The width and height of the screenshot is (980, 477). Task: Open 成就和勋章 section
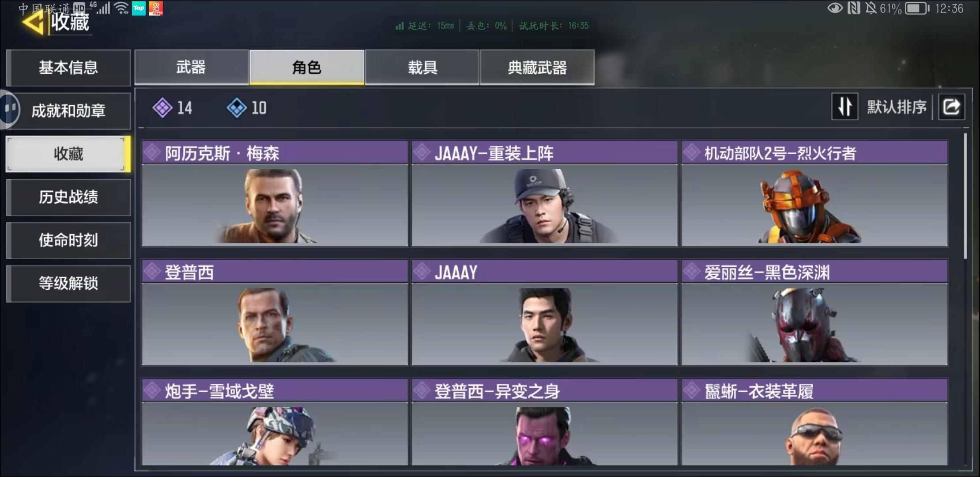[x=68, y=111]
